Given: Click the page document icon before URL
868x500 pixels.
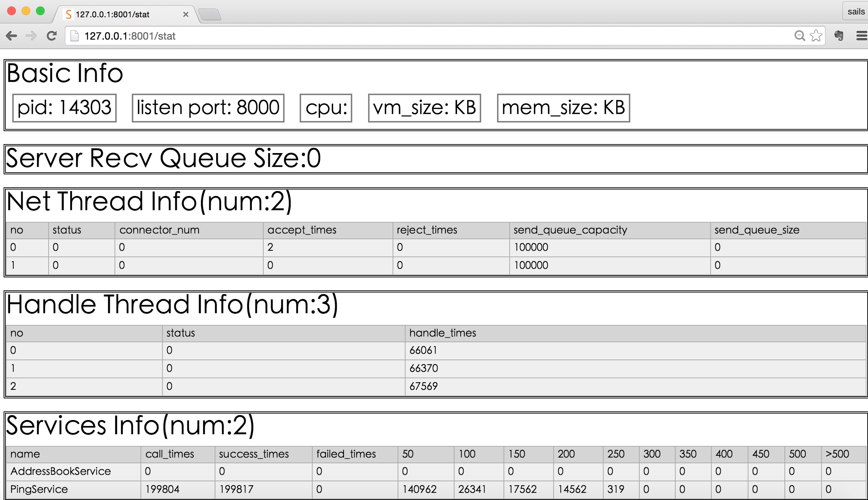Looking at the screenshot, I should [75, 36].
